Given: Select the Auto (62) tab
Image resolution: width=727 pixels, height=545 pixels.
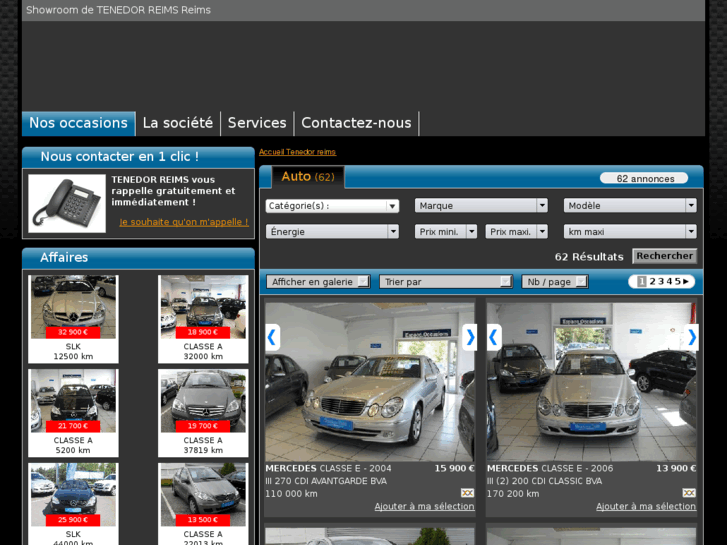Looking at the screenshot, I should pyautogui.click(x=308, y=177).
